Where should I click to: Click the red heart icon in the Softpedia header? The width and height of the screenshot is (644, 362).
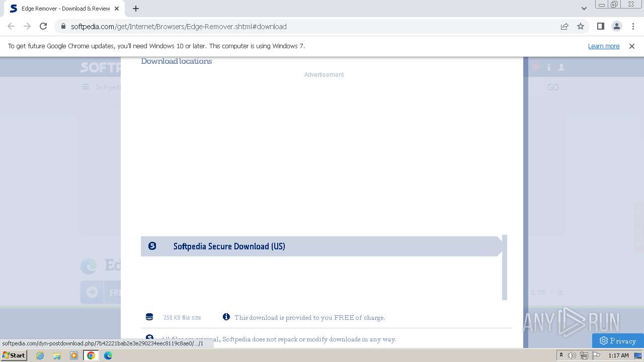click(536, 67)
